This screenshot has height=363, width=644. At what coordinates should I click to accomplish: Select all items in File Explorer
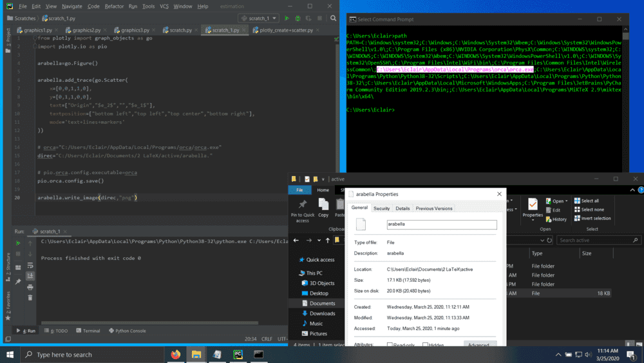tap(586, 201)
